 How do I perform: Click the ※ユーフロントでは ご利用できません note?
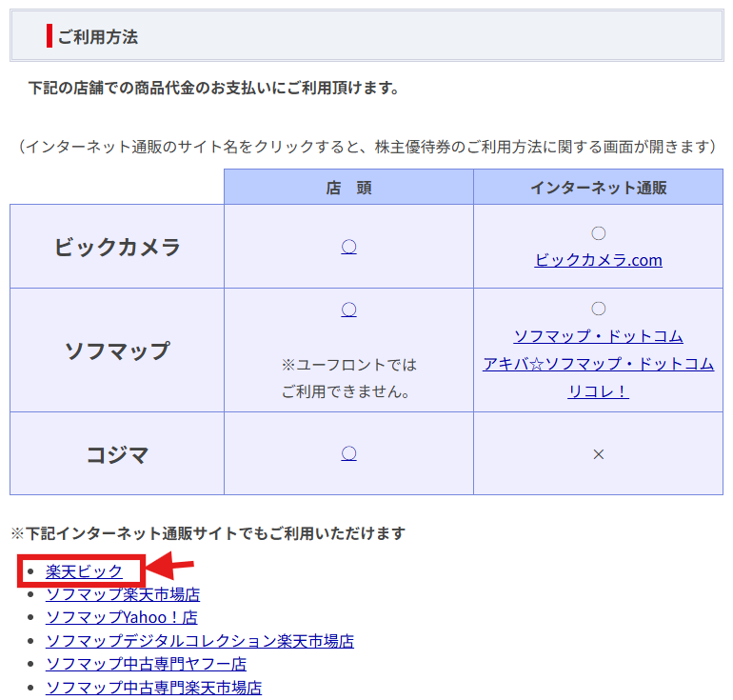click(348, 378)
